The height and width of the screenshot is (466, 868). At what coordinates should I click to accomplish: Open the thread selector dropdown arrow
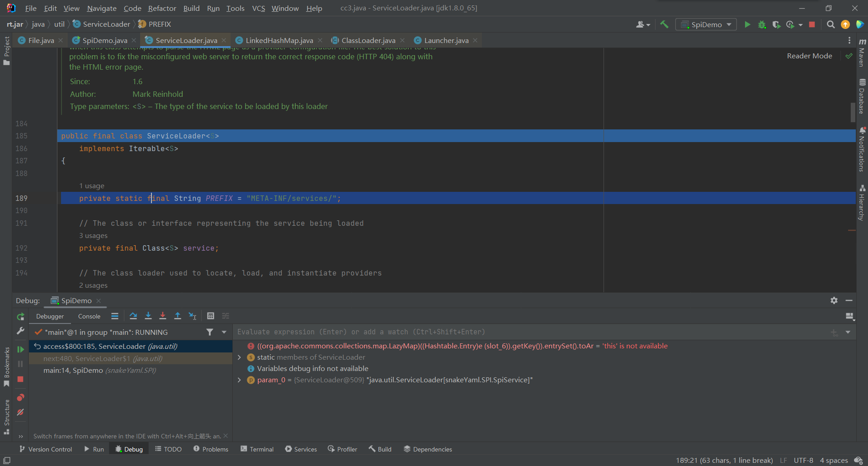pos(224,332)
